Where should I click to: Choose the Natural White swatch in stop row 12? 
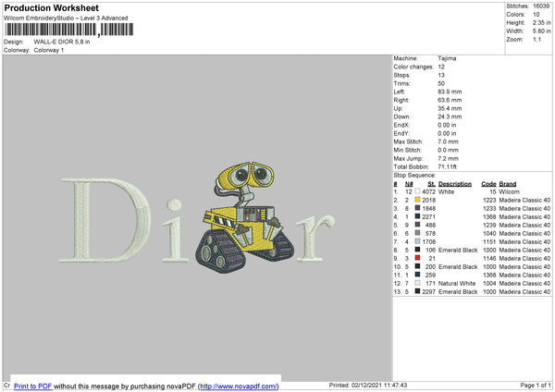(x=417, y=283)
